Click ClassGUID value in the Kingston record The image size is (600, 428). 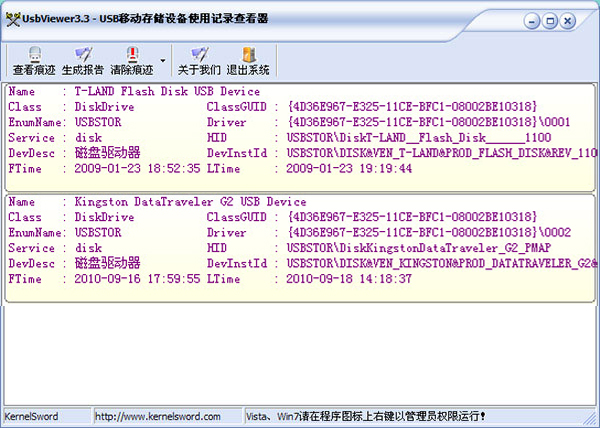coord(412,217)
